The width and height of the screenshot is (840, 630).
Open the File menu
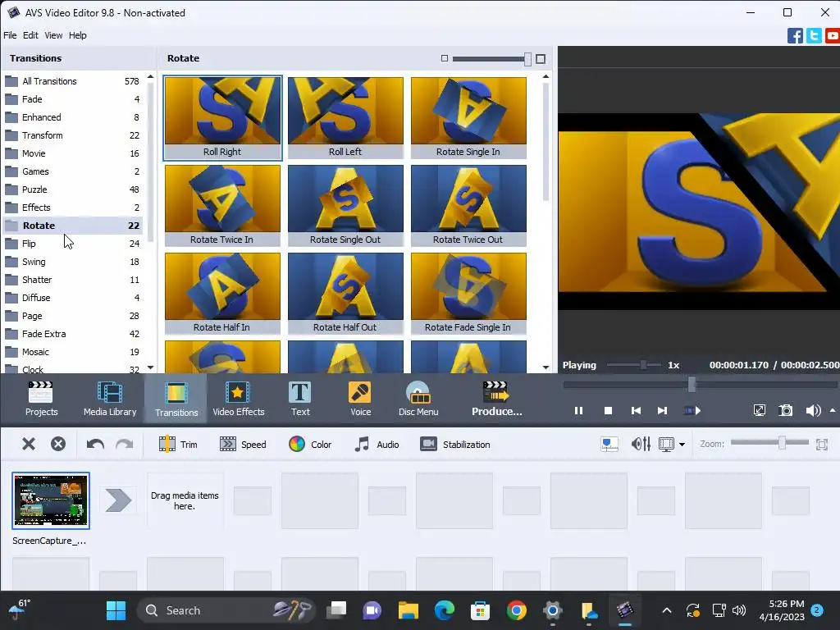coord(10,35)
